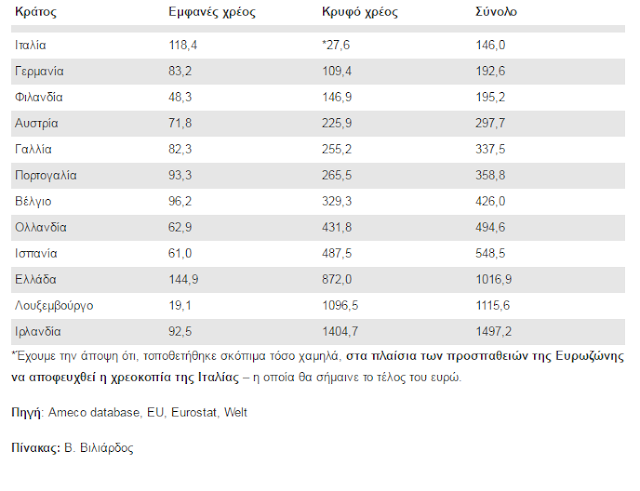Select the Ελλάδα total 1016,9
Image resolution: width=640 pixels, height=491 pixels.
(x=493, y=280)
